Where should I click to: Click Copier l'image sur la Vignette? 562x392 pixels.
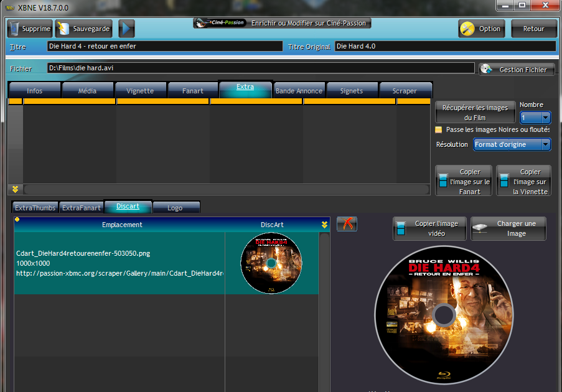click(523, 181)
